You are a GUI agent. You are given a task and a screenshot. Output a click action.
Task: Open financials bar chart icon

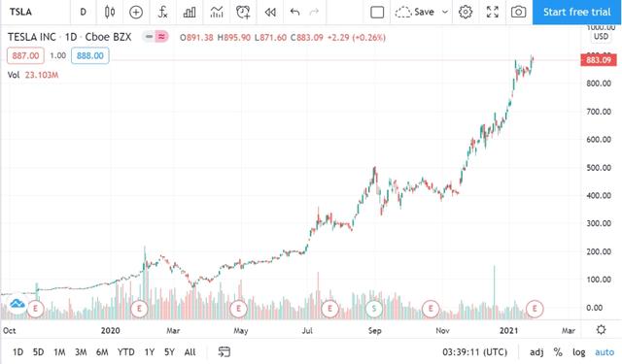[190, 13]
